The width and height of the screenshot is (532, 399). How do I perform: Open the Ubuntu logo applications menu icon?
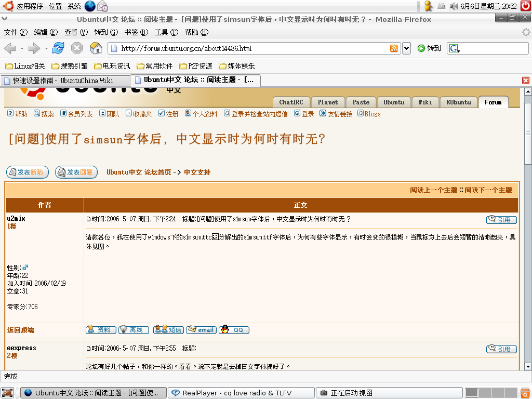(8, 6)
